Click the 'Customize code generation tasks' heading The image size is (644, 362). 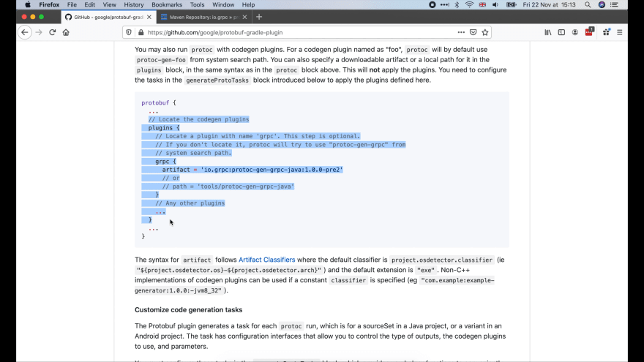189,310
